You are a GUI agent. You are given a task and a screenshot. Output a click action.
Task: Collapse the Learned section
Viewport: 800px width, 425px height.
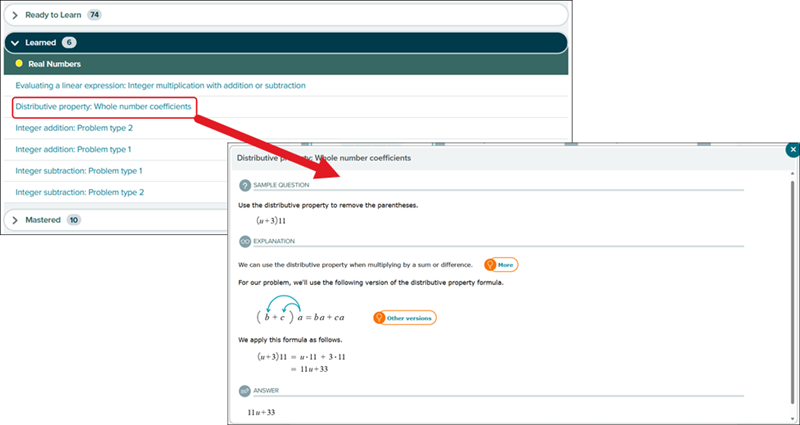click(14, 43)
